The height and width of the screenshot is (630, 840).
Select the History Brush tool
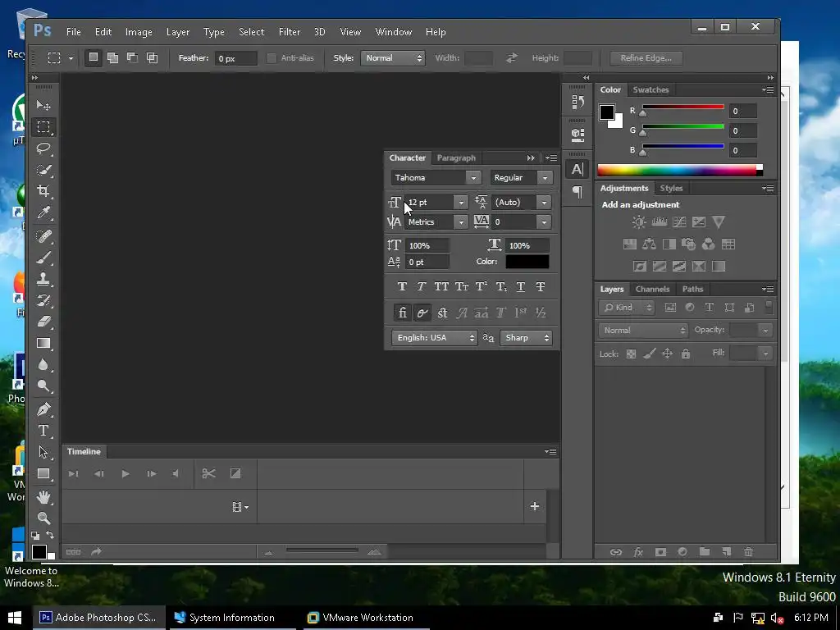tap(43, 300)
